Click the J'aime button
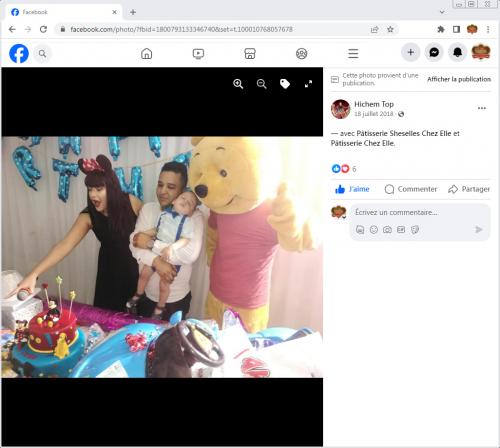The image size is (500, 448). click(x=352, y=189)
